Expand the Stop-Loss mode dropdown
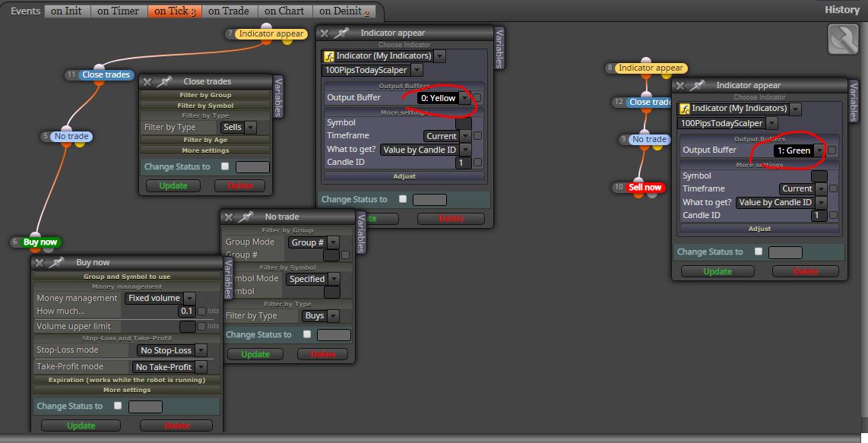This screenshot has height=443, width=868. [x=172, y=350]
